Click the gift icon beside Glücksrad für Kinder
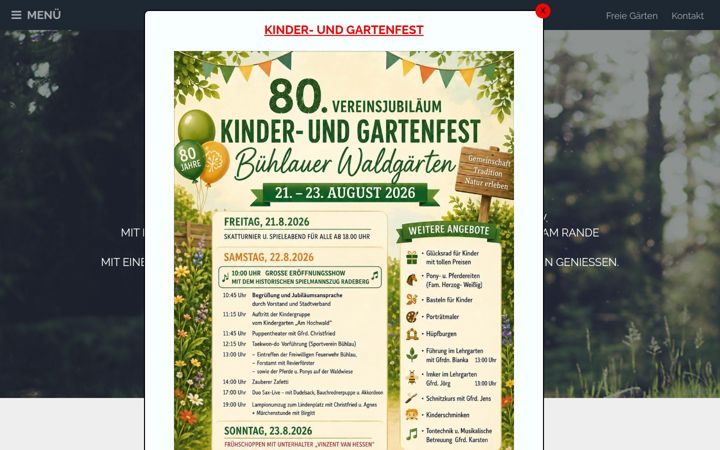The image size is (720, 450). pos(411,258)
